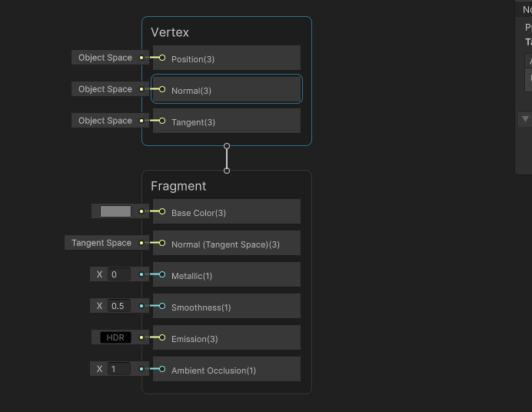Select the Vertex block title
Image resolution: width=532 pixels, height=412 pixels.
pos(170,32)
